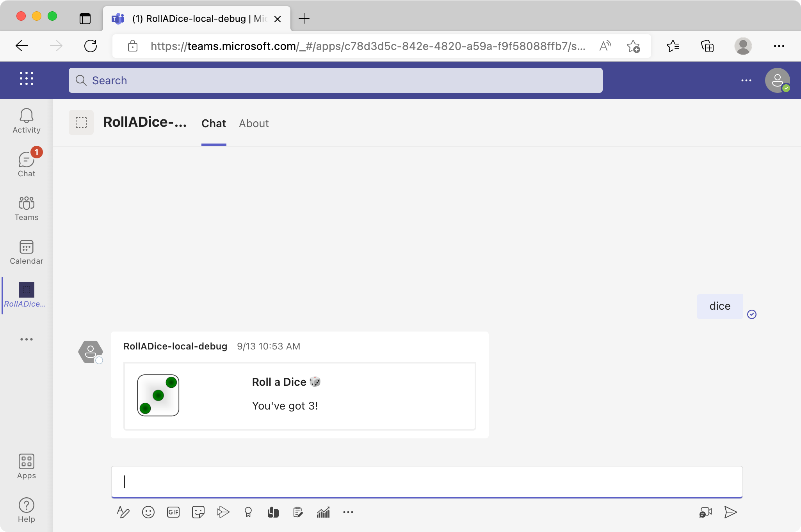Expand more messaging extensions with the ellipsis
Viewport: 801px width, 532px height.
[x=348, y=512]
